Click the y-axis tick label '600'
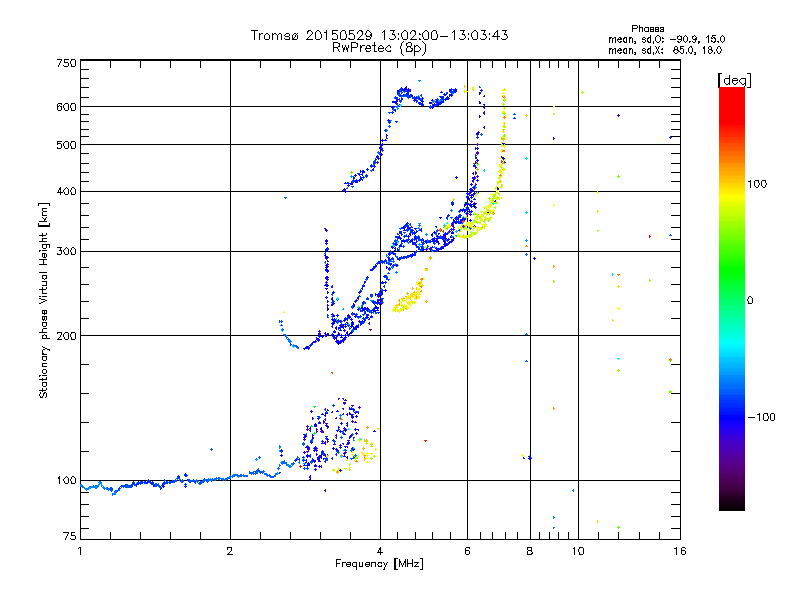 67,107
